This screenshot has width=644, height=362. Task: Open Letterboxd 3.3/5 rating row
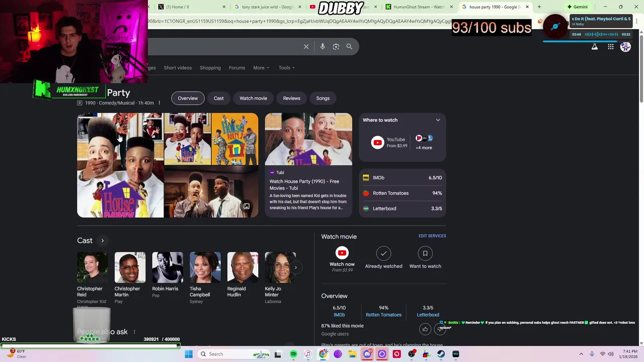pyautogui.click(x=403, y=209)
